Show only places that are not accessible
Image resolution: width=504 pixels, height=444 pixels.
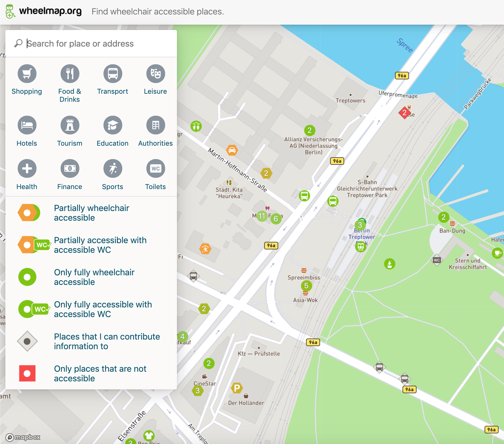pos(27,374)
